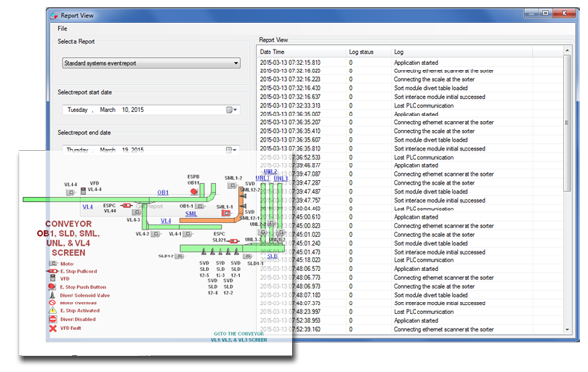Click the orange SML conveyor segment

209,221
